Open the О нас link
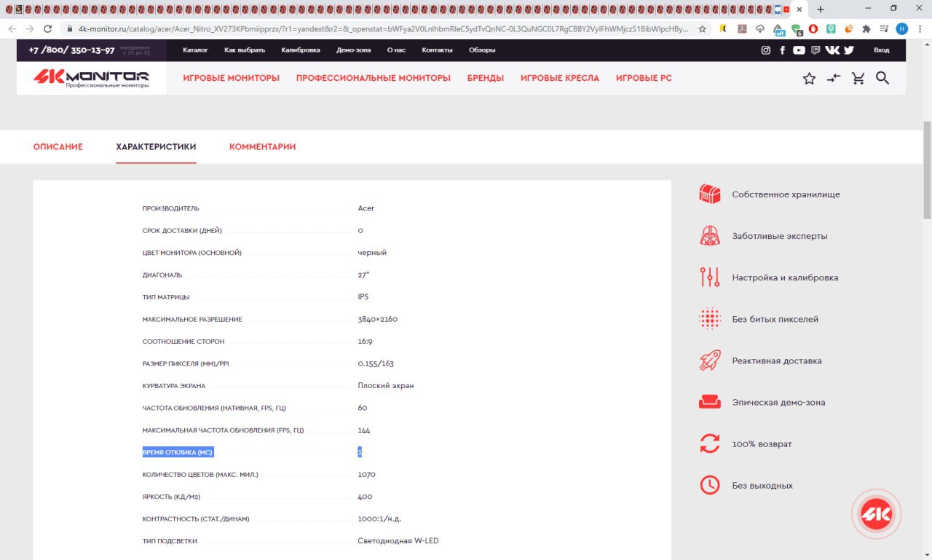The width and height of the screenshot is (932, 560). pyautogui.click(x=396, y=50)
